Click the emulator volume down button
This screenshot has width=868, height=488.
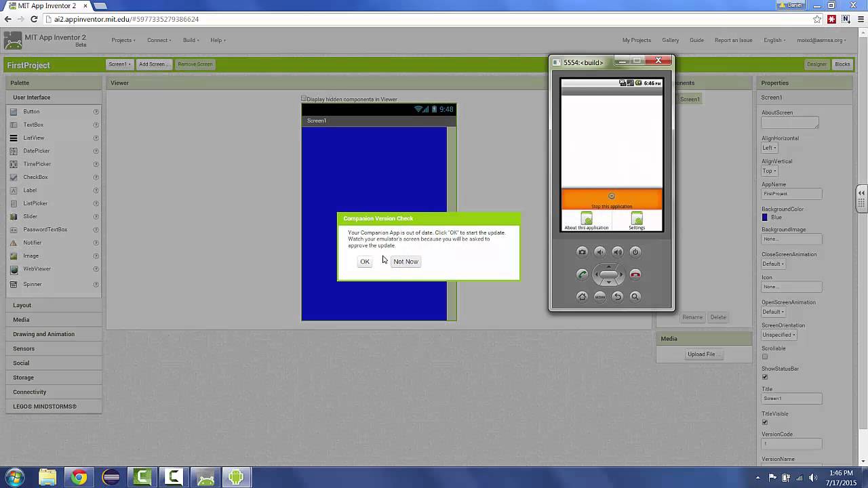(599, 252)
